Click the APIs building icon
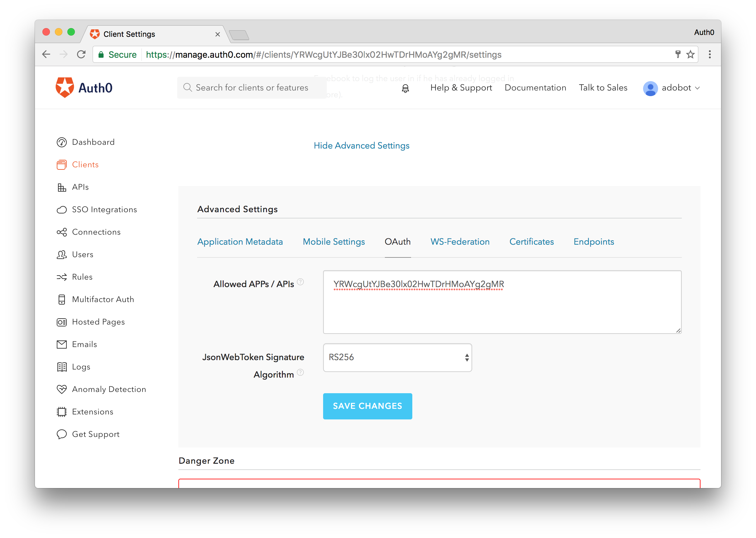The width and height of the screenshot is (756, 538). 61,188
